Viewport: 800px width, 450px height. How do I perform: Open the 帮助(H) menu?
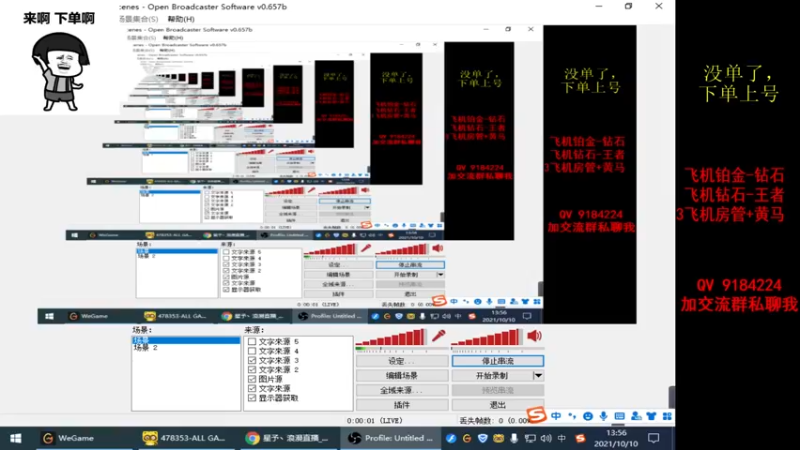click(181, 19)
